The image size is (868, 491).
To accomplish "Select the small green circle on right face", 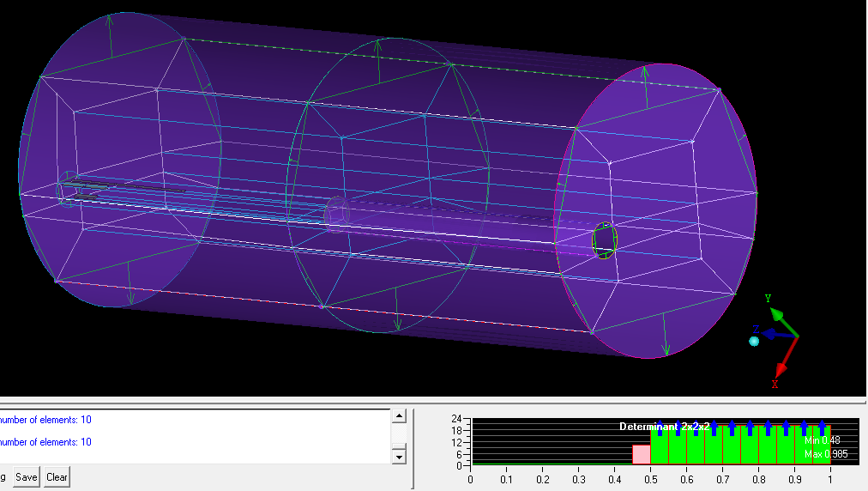I will 605,240.
